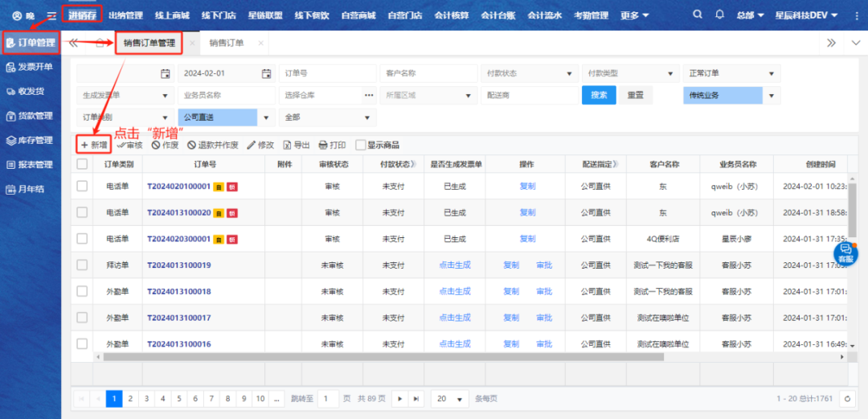Check the row for order T2024013100019
This screenshot has height=419, width=868.
point(82,265)
